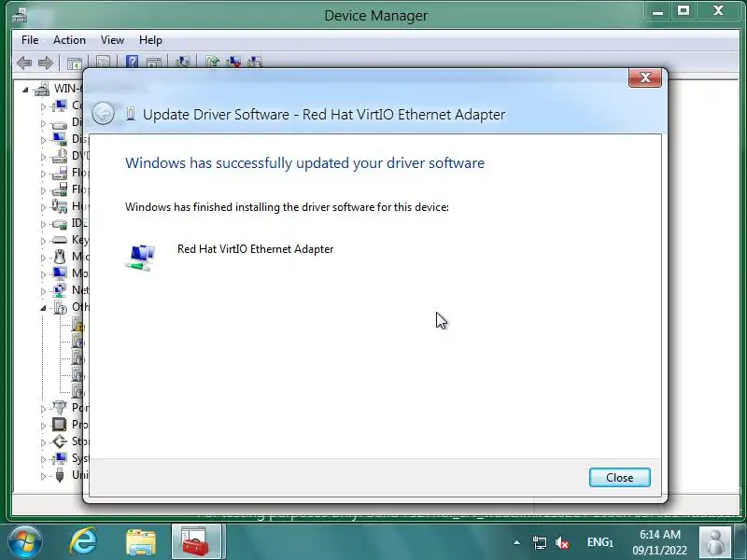Click the greyed back arrow in the driver dialog
Screen dimensions: 747x560
[103, 114]
